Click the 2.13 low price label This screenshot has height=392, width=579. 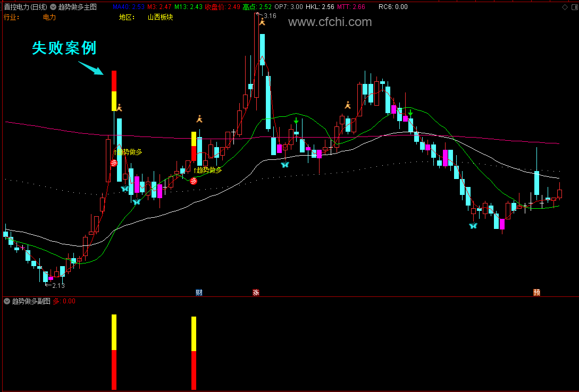click(x=58, y=285)
